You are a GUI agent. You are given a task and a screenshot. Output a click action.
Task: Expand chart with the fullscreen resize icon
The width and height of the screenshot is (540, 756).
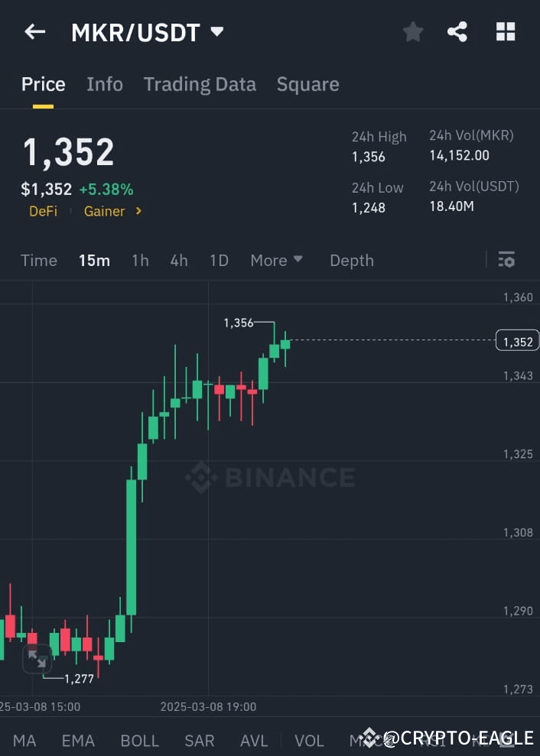click(x=37, y=658)
